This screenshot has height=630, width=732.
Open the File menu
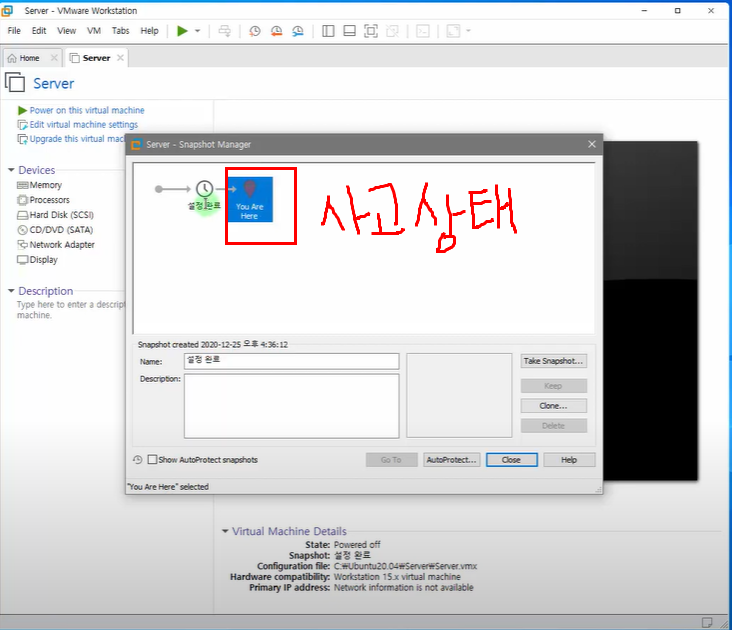(14, 31)
